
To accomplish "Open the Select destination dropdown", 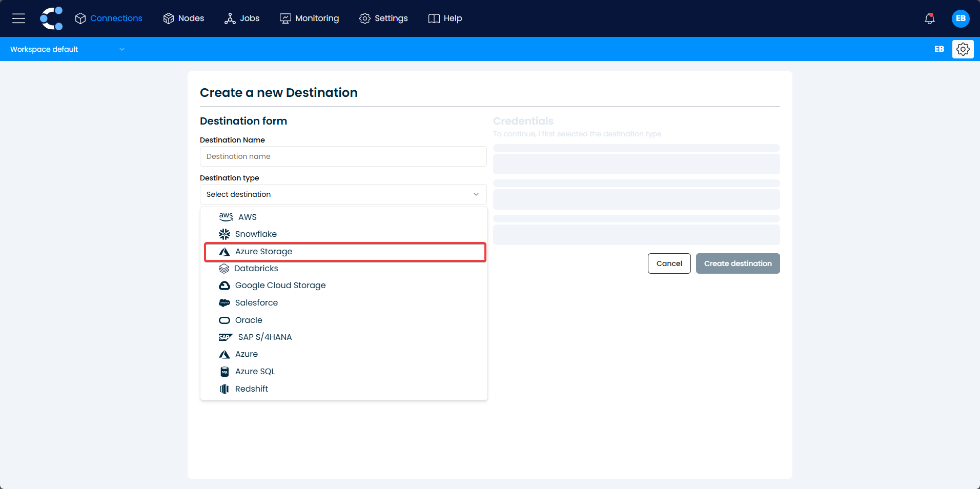I will (x=342, y=194).
